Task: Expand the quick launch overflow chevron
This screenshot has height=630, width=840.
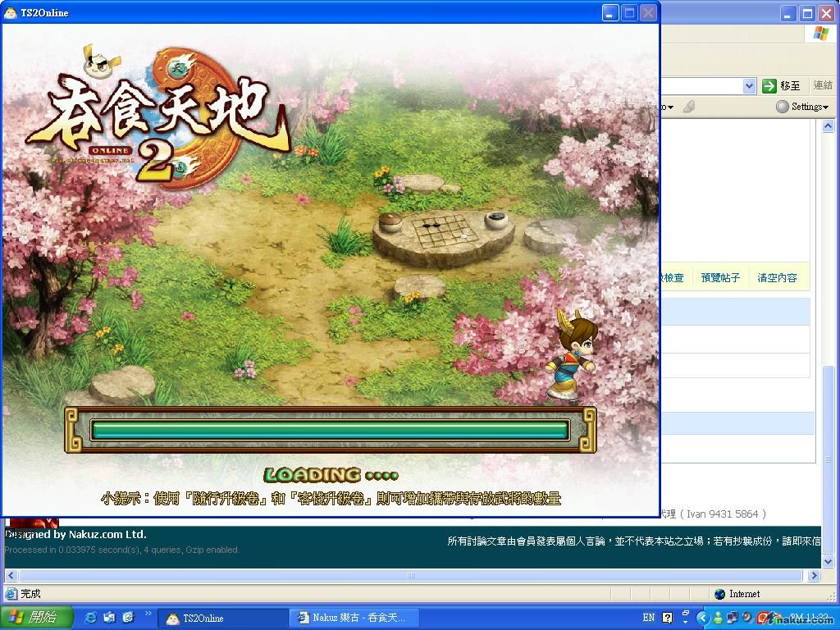Action: pyautogui.click(x=148, y=614)
